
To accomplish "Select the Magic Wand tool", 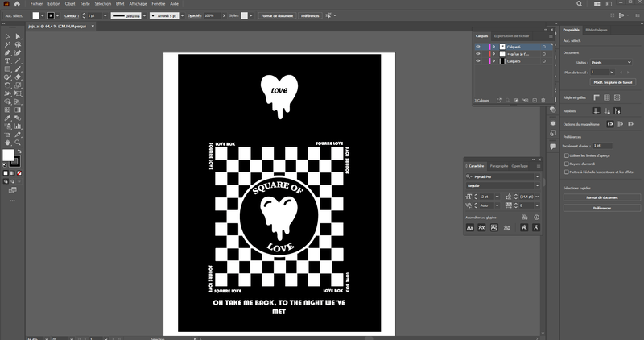I will 7,44.
